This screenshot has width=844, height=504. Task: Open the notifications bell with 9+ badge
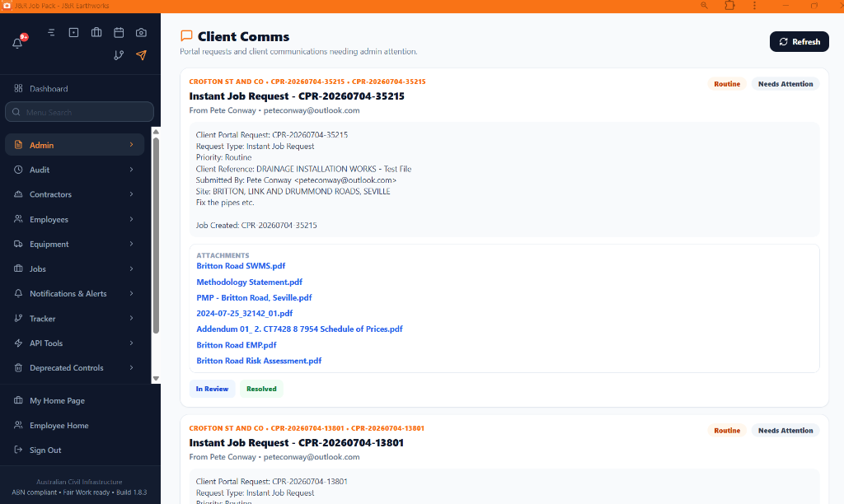(18, 43)
